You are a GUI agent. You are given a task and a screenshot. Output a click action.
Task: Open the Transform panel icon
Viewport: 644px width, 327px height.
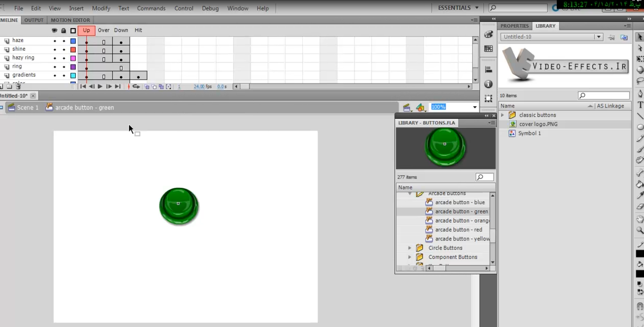click(488, 98)
